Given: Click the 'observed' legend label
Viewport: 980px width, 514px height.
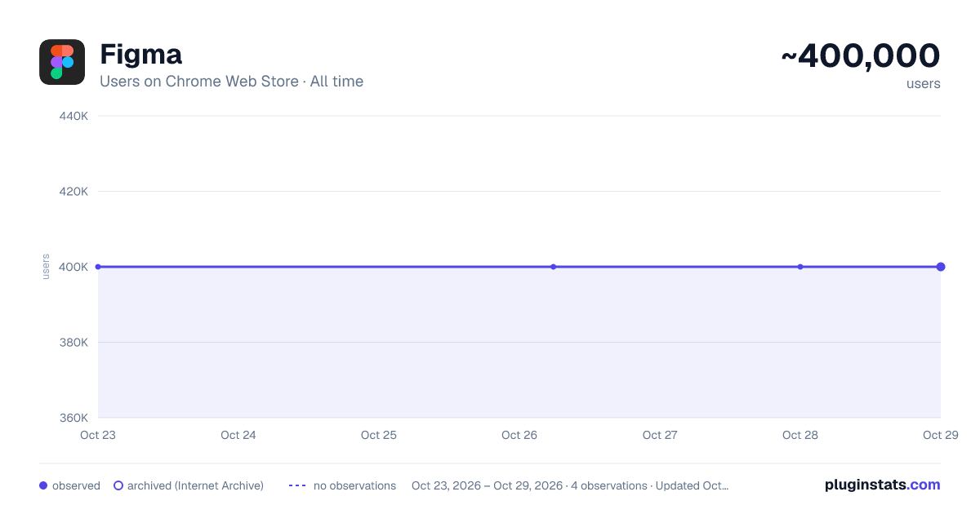Looking at the screenshot, I should point(76,485).
